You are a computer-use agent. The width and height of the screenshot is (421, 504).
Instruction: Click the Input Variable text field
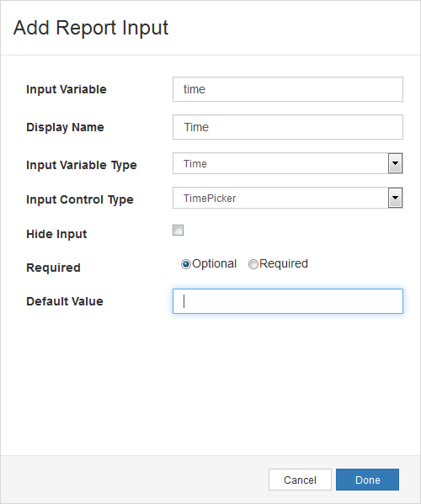287,89
